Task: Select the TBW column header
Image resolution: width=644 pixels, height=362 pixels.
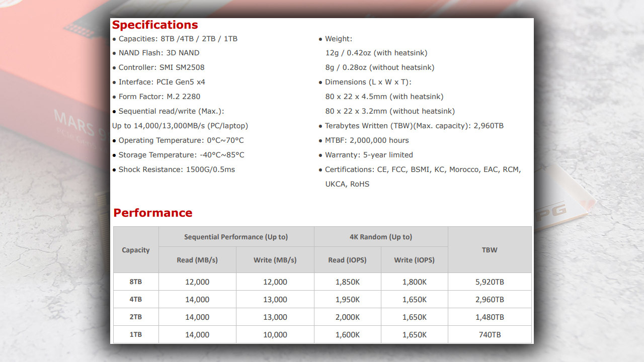Action: click(x=490, y=250)
